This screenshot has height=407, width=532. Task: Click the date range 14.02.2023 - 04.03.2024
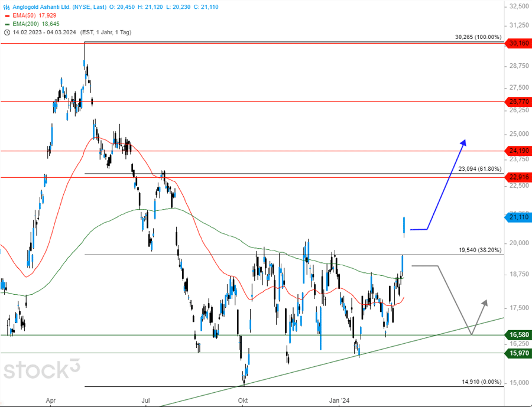point(45,32)
